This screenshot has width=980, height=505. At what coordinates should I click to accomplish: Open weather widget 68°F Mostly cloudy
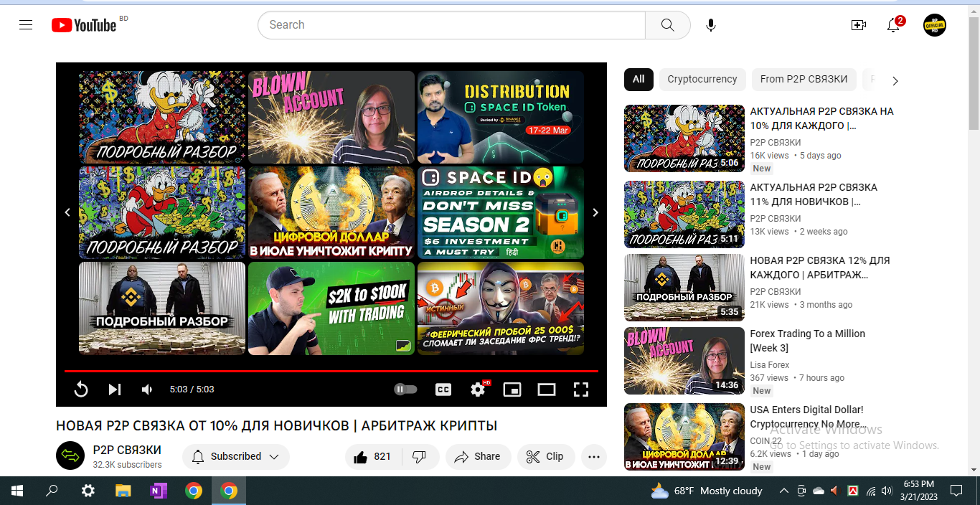[707, 491]
